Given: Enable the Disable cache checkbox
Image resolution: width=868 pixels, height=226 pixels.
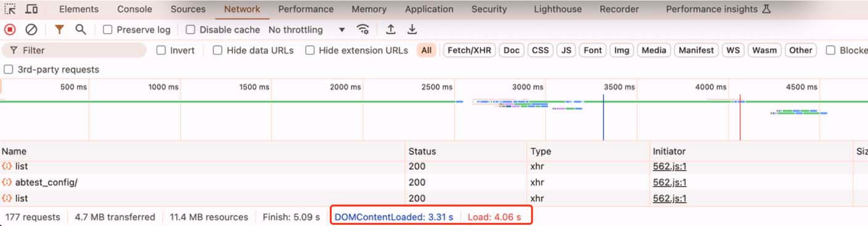Looking at the screenshot, I should [x=190, y=30].
